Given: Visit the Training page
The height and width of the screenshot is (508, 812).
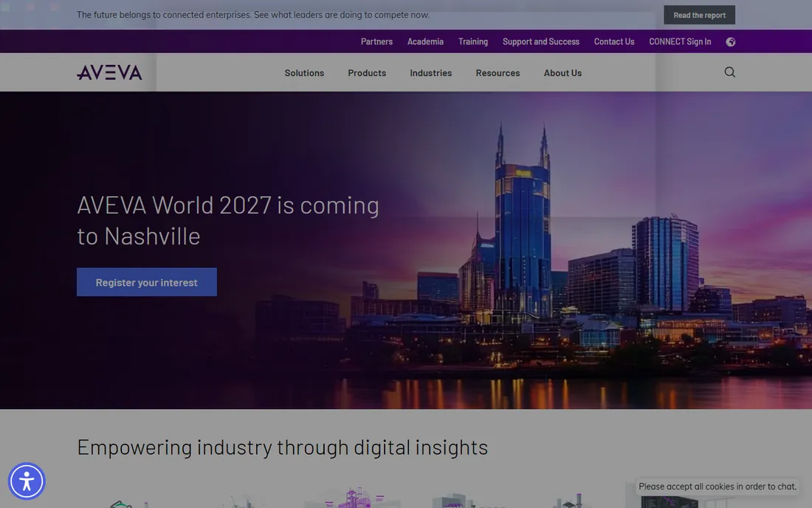Looking at the screenshot, I should click(x=472, y=41).
